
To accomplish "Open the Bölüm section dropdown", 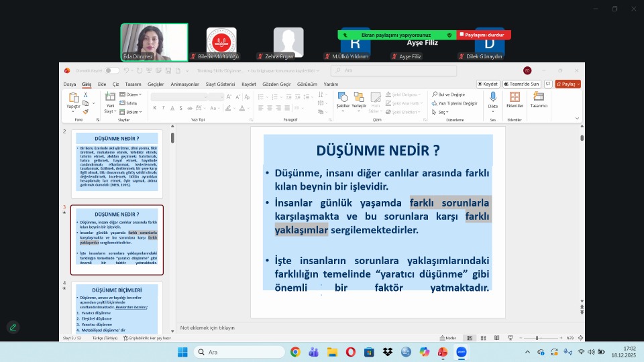I will 131,112.
